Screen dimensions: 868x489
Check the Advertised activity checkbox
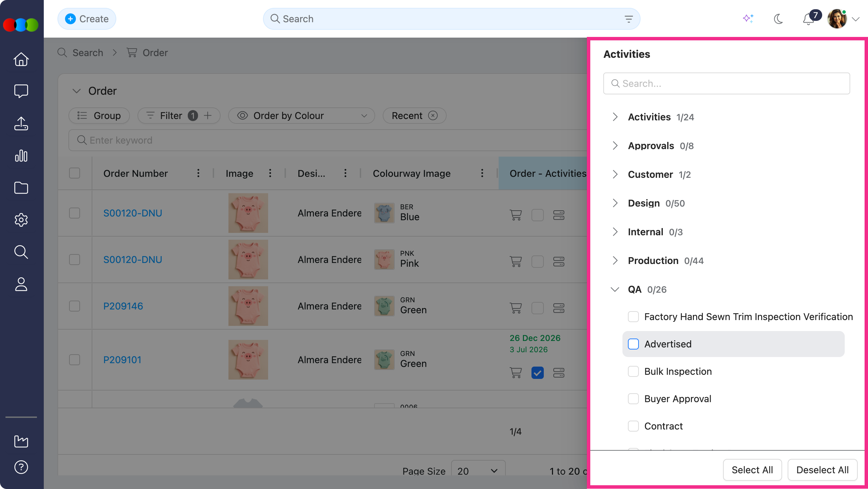pos(633,344)
